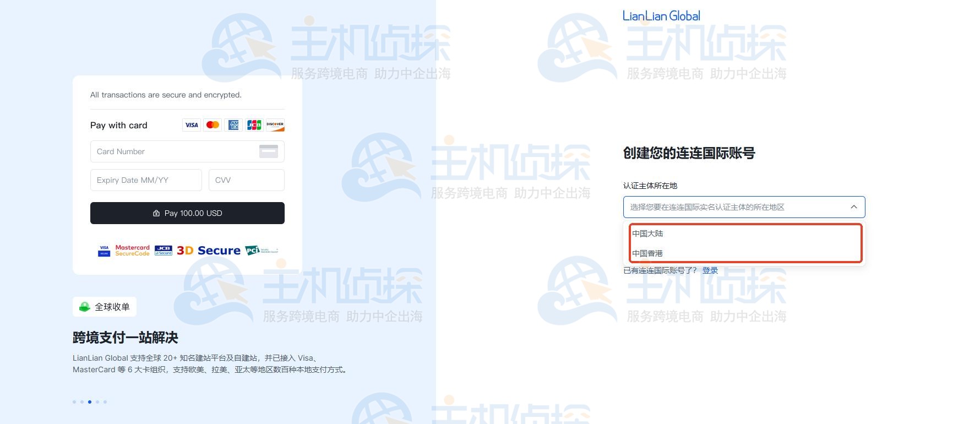Click the Mastercard card icon
The image size is (980, 424).
[x=213, y=125]
